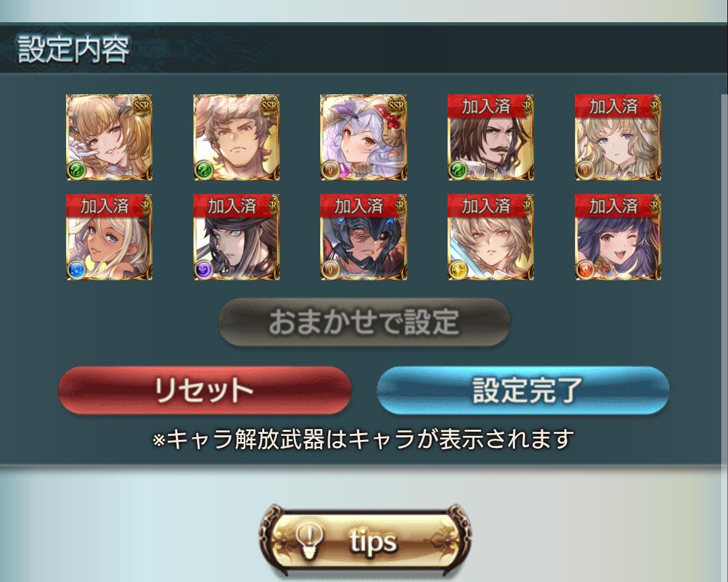Click the mustached man portrait marked 加入済
Screen dimensions: 728x582
491,137
